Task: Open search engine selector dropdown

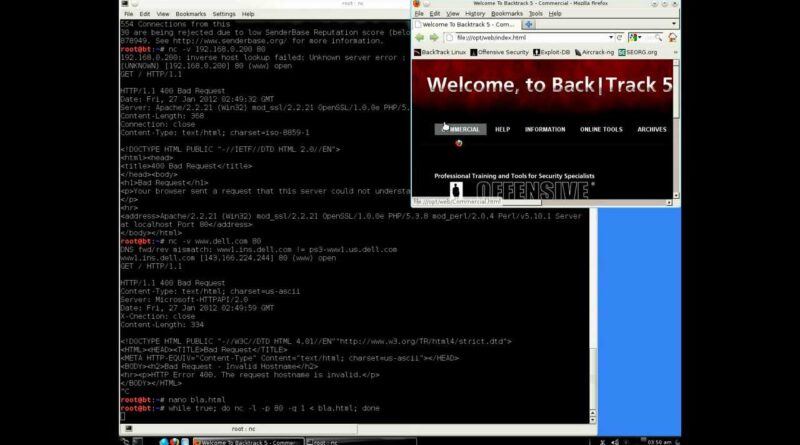Action: point(635,38)
